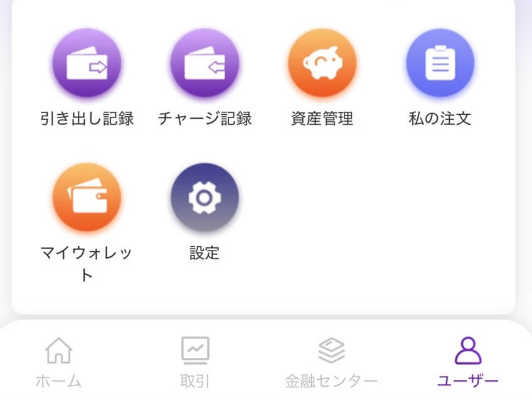Select the 設定 text label
This screenshot has width=532, height=398.
click(205, 253)
